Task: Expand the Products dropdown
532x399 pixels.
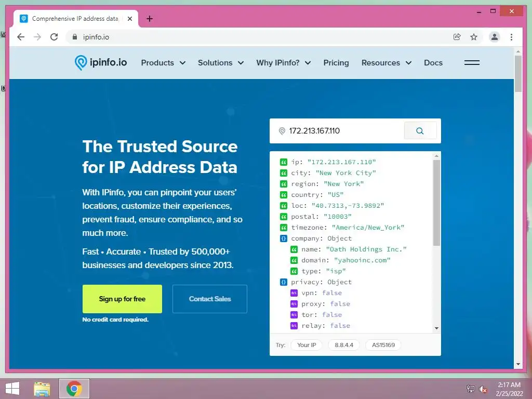Action: [x=163, y=63]
